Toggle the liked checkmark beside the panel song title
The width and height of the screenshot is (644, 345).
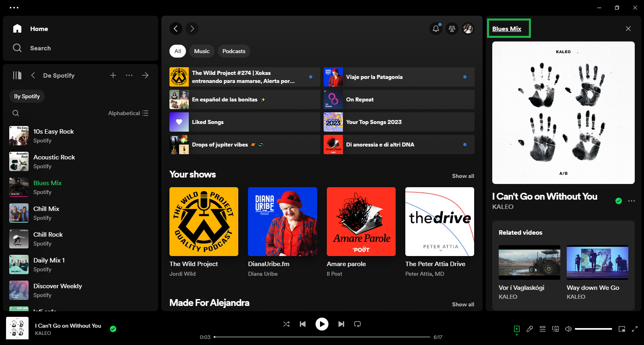tap(619, 201)
